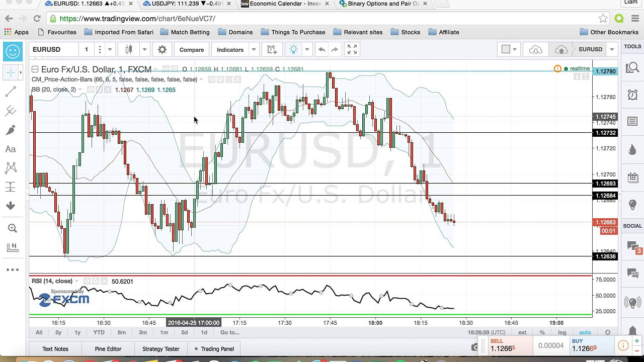Screen dimensions: 644x362
Task: Open the watchlist data window panel
Action: pyautogui.click(x=632, y=122)
